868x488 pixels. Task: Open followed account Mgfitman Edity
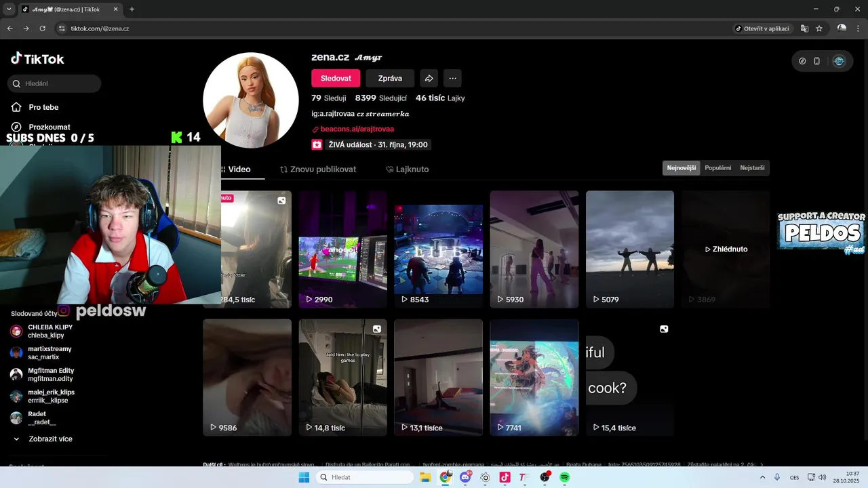(50, 374)
